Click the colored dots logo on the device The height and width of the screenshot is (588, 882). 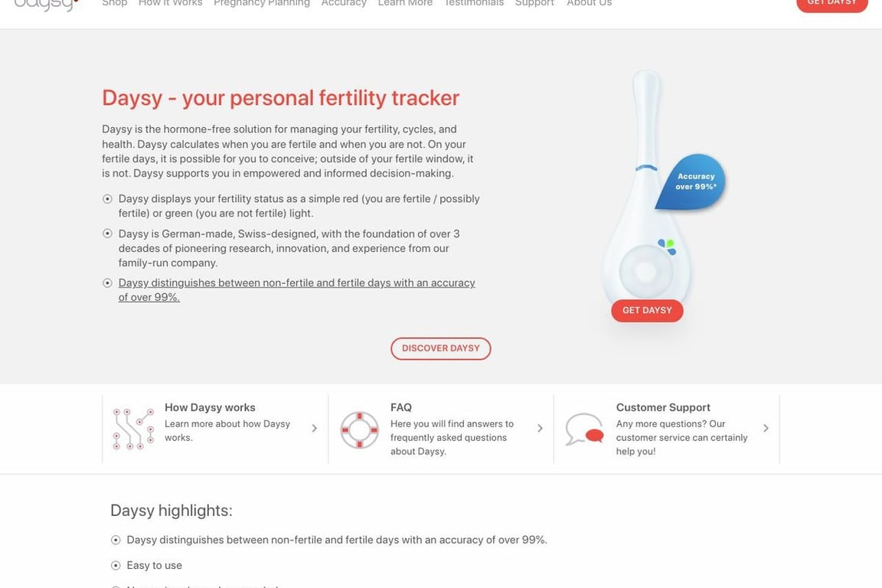pyautogui.click(x=667, y=247)
